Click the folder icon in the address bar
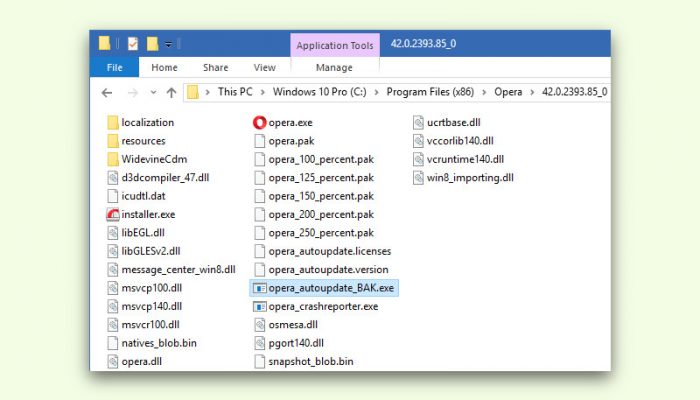This screenshot has width=700, height=400. pos(193,92)
